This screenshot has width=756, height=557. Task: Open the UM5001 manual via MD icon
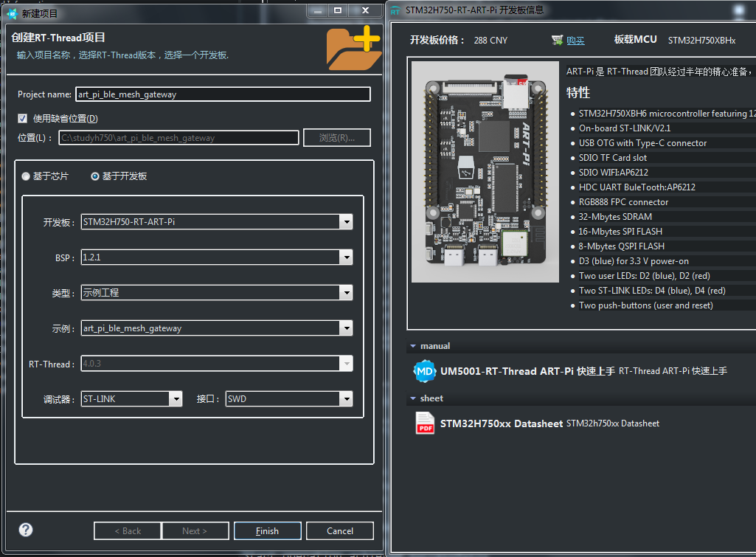click(x=424, y=371)
